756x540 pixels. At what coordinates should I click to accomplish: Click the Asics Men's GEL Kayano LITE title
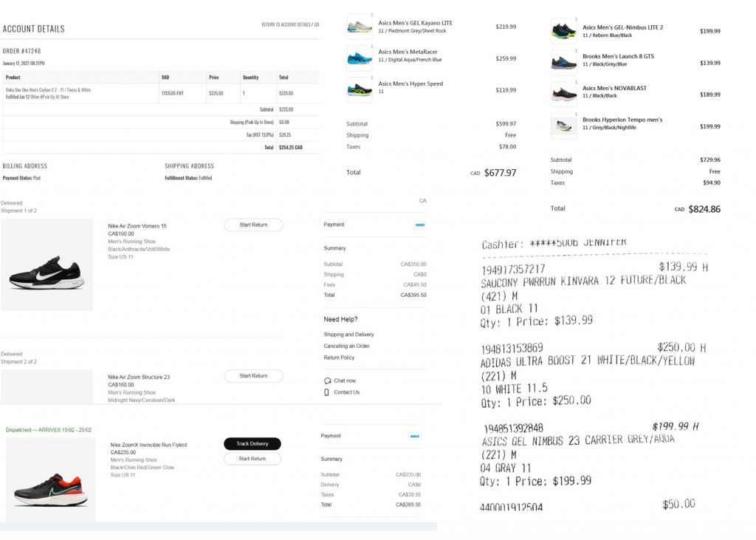[x=415, y=23]
